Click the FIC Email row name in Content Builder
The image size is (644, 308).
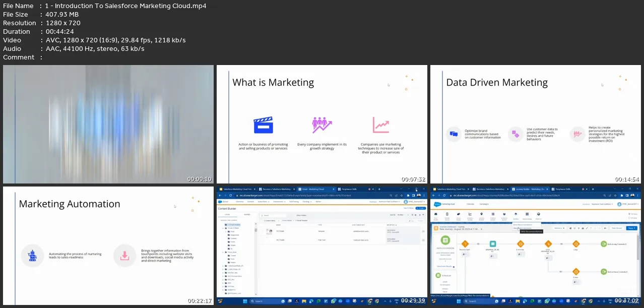tap(280, 231)
